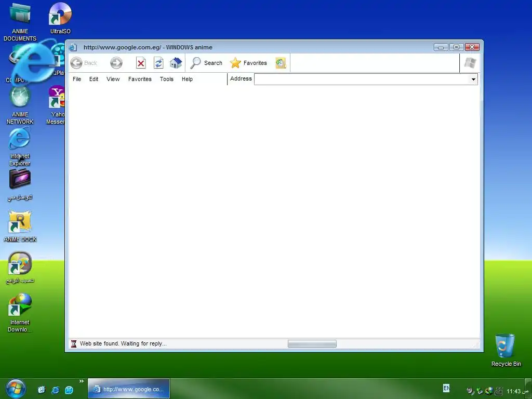Select the Internet Downlo... desktop shortcut
The width and height of the screenshot is (532, 399).
tap(20, 313)
